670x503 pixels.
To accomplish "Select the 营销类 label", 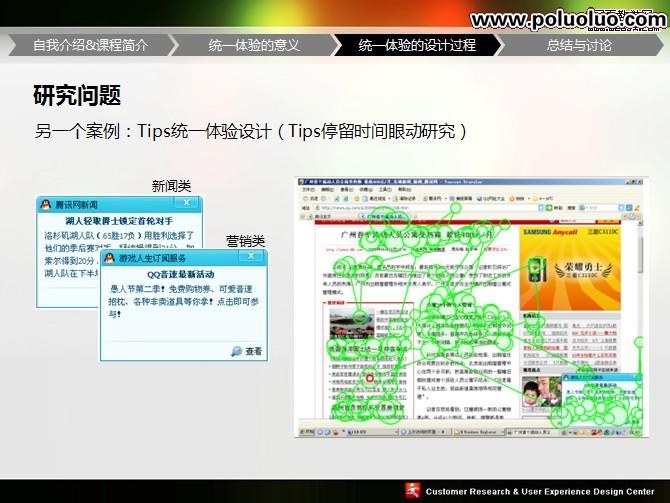I will [246, 241].
